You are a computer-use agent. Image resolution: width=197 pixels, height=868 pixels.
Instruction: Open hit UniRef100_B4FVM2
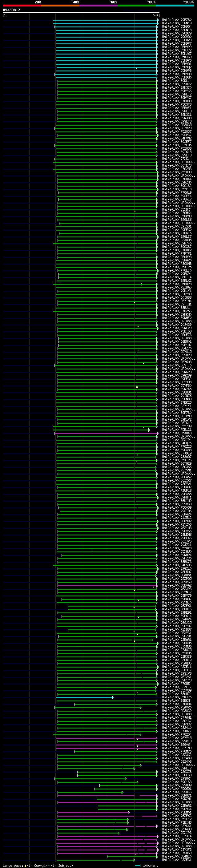177,139
